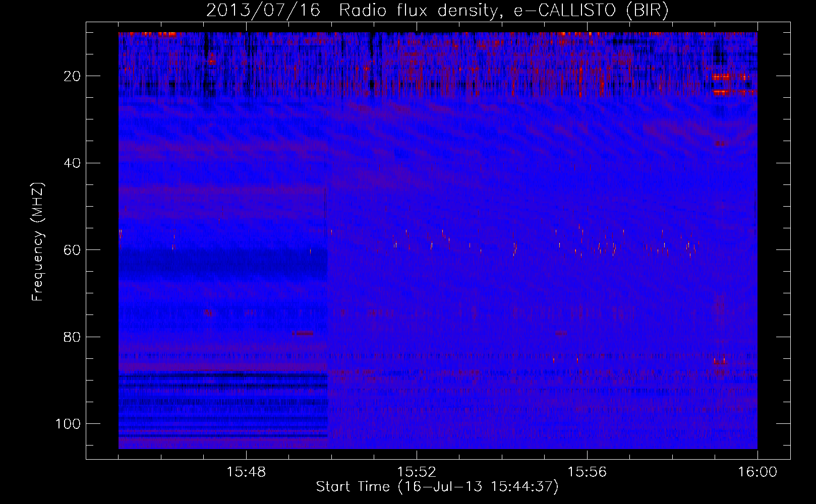The width and height of the screenshot is (816, 504).
Task: Click the 100 MHz frequency tick label
Action: click(x=68, y=424)
